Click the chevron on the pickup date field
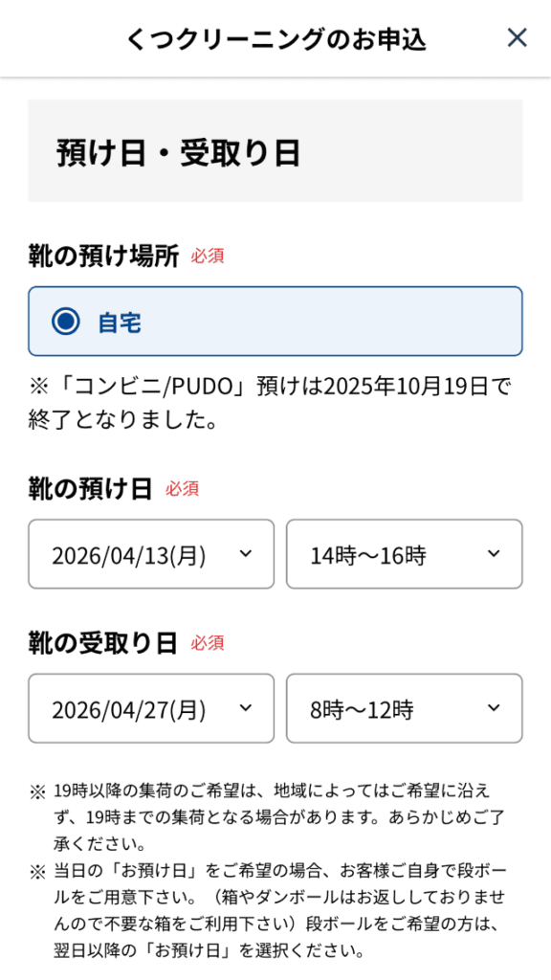The width and height of the screenshot is (551, 980). click(247, 708)
